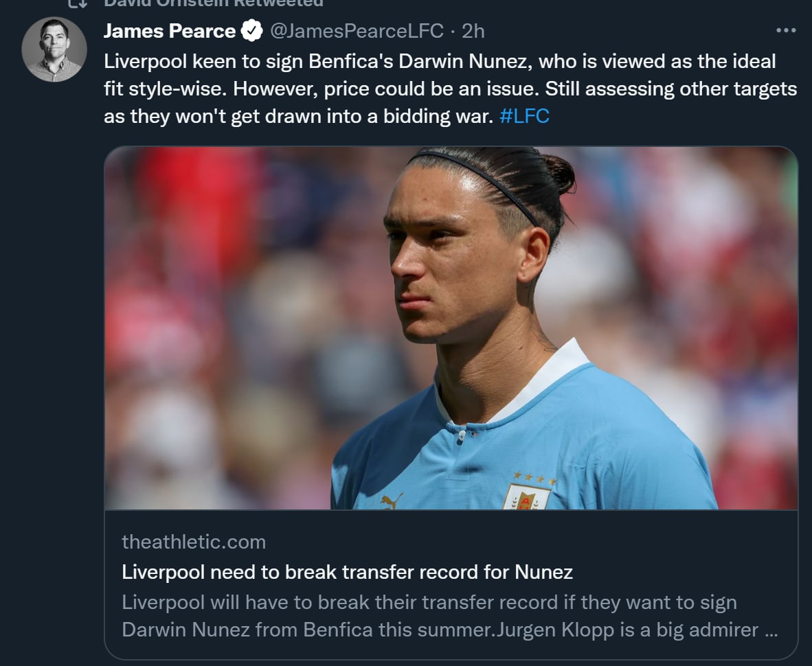Open the Darwin Nunez card image
The image size is (812, 666).
click(x=451, y=328)
